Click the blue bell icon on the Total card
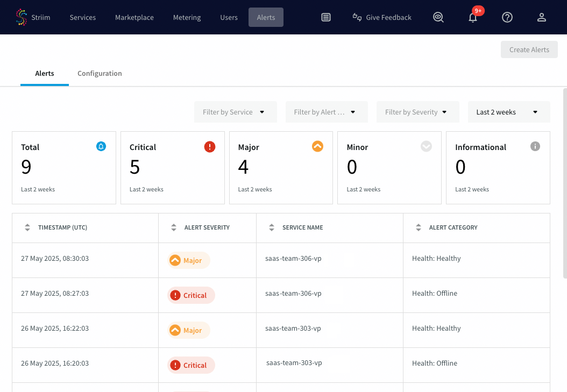567x392 pixels. [101, 146]
